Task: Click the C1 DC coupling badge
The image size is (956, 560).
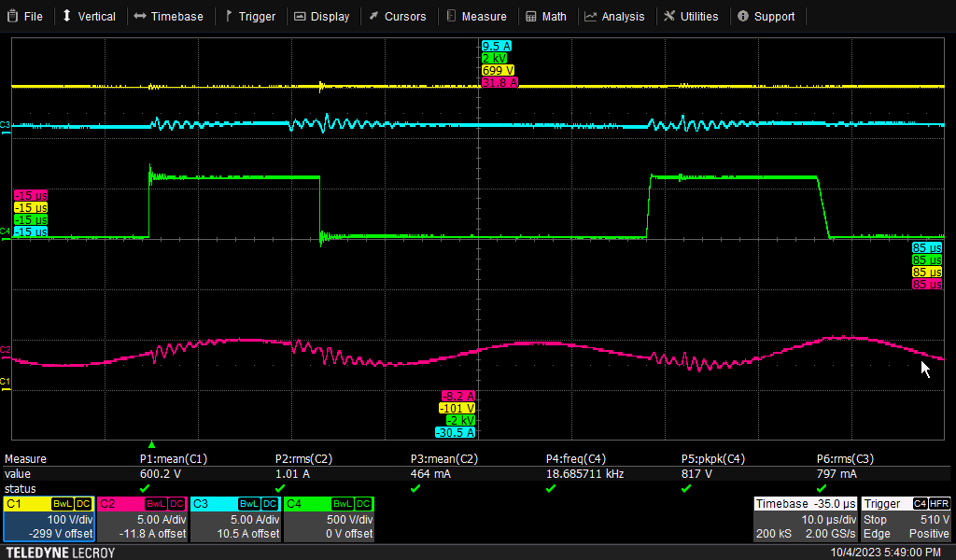Action: pyautogui.click(x=83, y=504)
